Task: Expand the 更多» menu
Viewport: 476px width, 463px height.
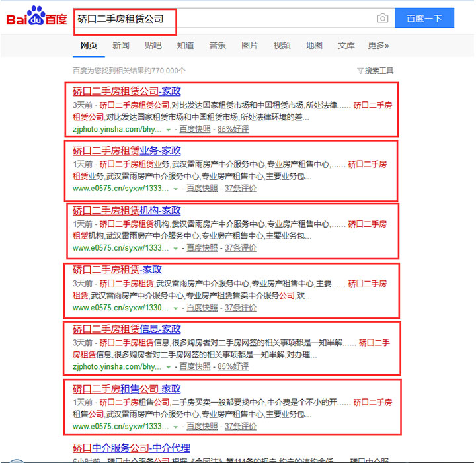Action: 378,46
